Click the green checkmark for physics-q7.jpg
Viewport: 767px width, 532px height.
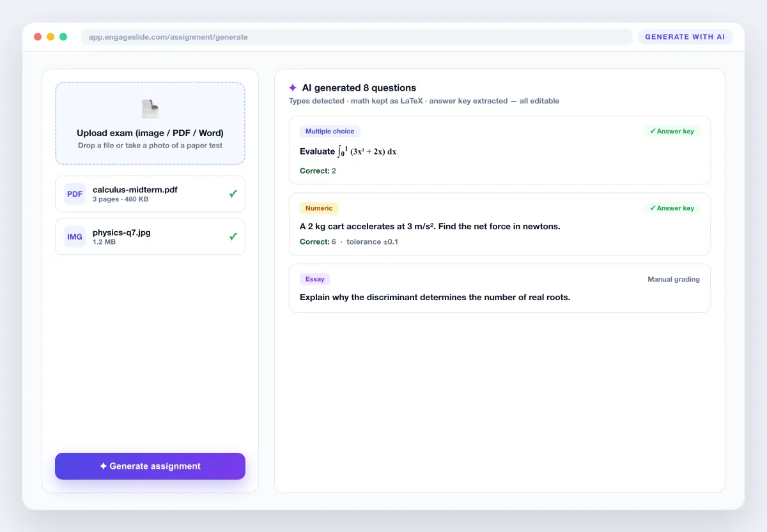click(233, 236)
